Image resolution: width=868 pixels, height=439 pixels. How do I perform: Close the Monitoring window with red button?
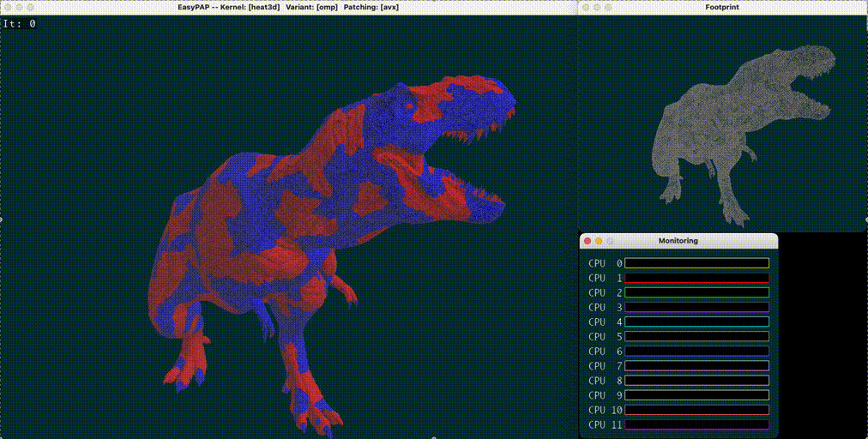pyautogui.click(x=587, y=241)
